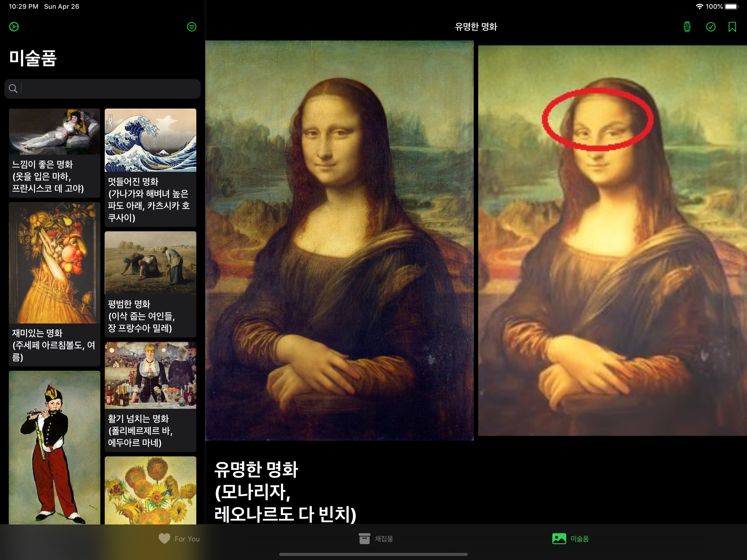Viewport: 747px width, 560px height.
Task: Tap the picture icon in tab bar
Action: tap(559, 538)
